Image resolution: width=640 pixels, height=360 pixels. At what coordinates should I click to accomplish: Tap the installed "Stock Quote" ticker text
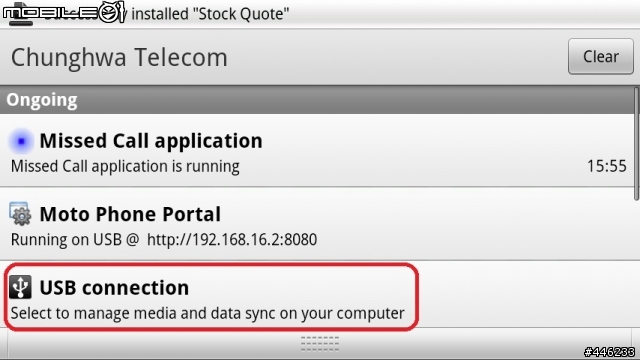[210, 14]
